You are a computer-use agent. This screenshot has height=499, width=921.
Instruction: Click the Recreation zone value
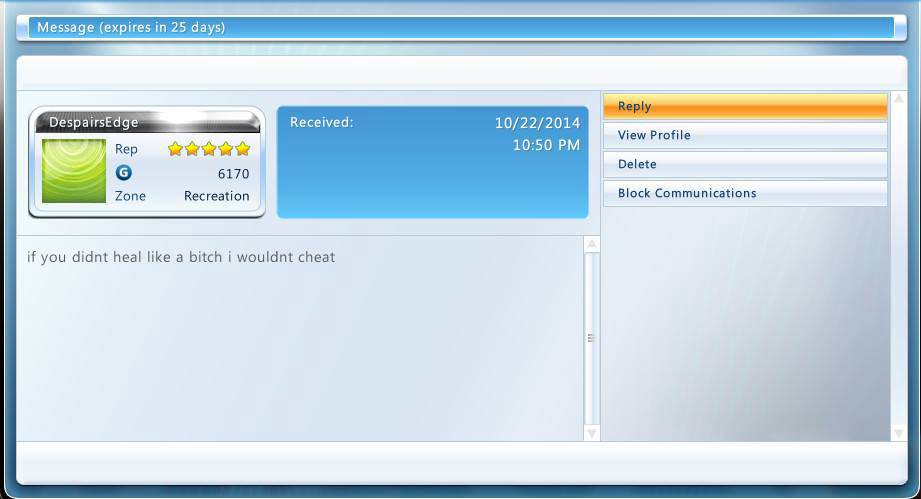217,196
